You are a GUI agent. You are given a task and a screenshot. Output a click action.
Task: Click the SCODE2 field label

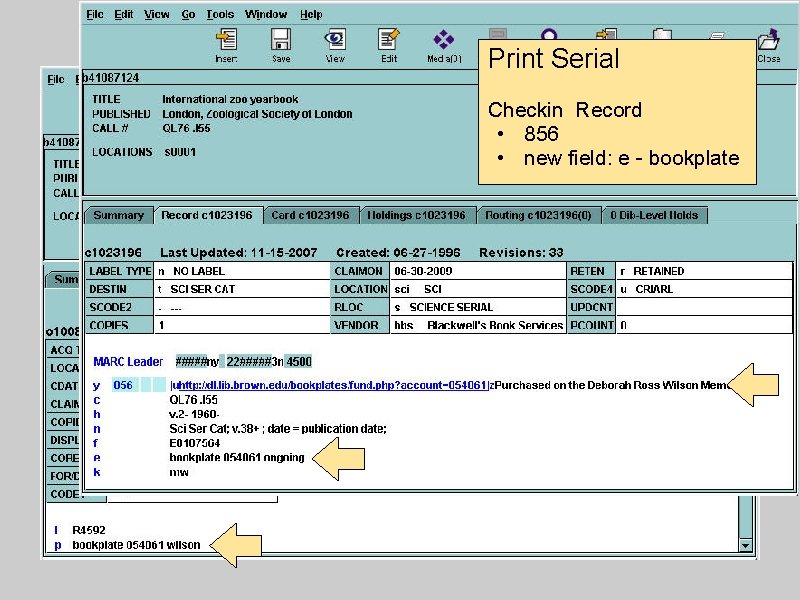120,307
